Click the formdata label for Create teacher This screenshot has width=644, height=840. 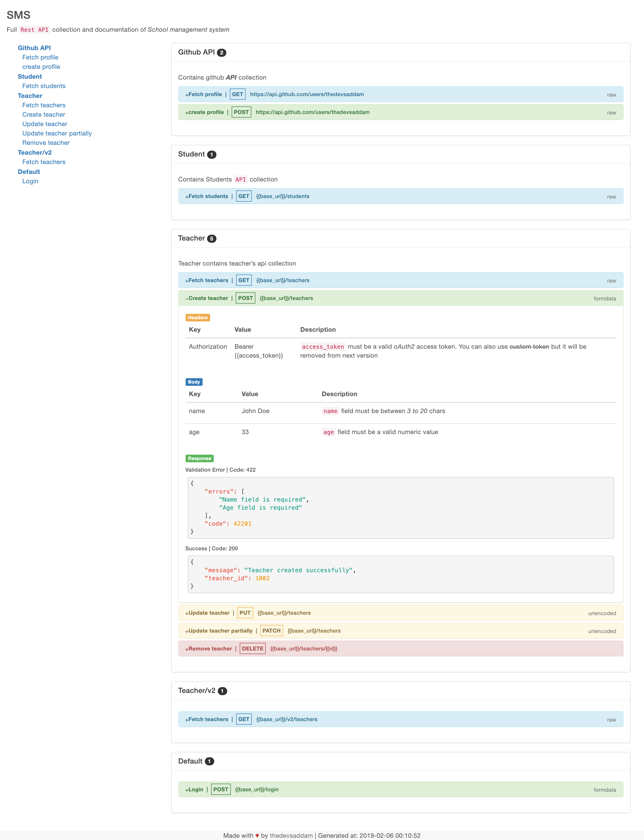click(604, 298)
